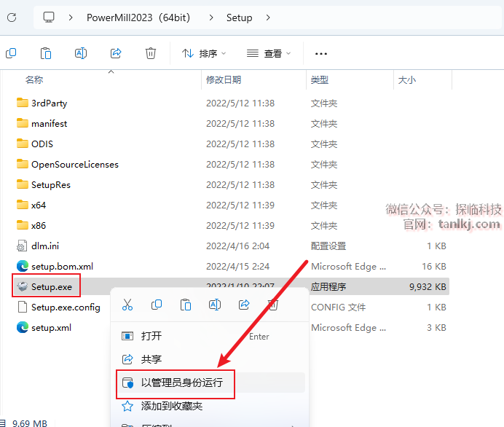This screenshot has height=427, width=504.
Task: Click the Rename icon in context menu
Action: pos(215,305)
